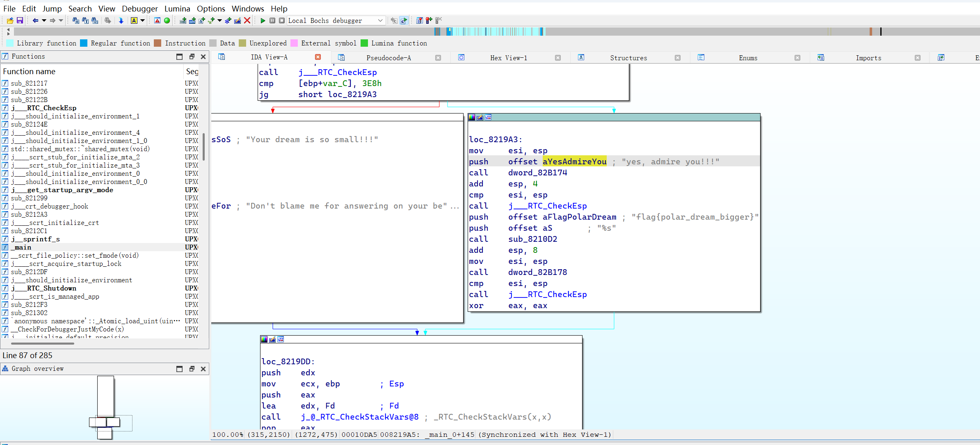Screen dimensions: 980x445
Task: Click the graph node color icon in loc_8219A3
Action: pyautogui.click(x=472, y=117)
